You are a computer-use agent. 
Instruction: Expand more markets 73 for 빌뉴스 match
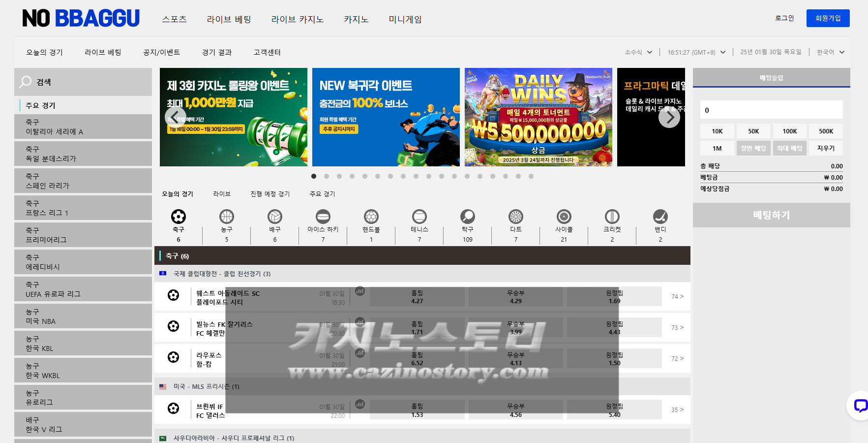(677, 327)
